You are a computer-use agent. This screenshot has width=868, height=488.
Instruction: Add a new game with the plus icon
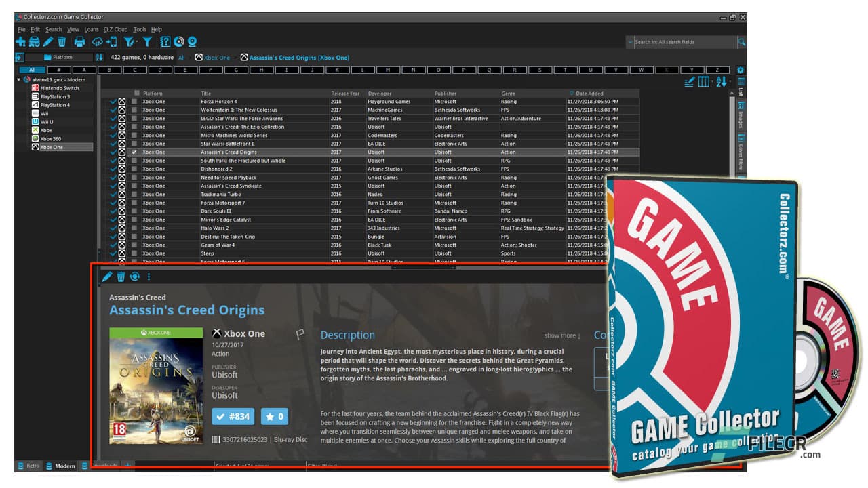pos(20,41)
